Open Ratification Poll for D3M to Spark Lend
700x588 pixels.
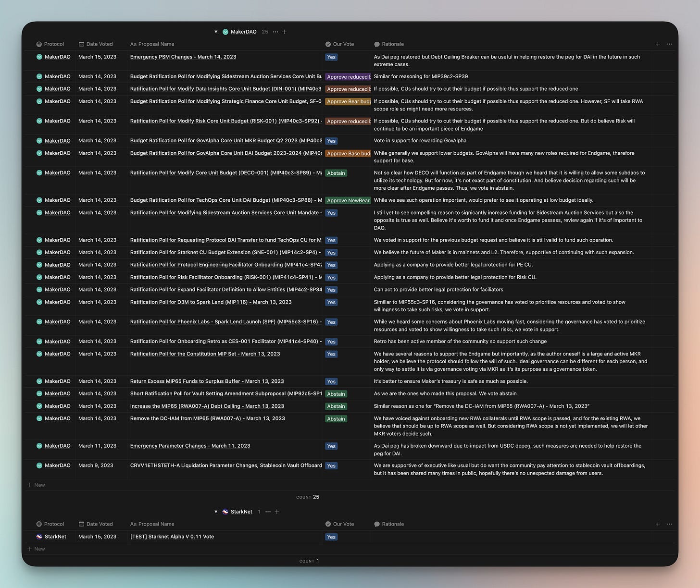(x=211, y=302)
